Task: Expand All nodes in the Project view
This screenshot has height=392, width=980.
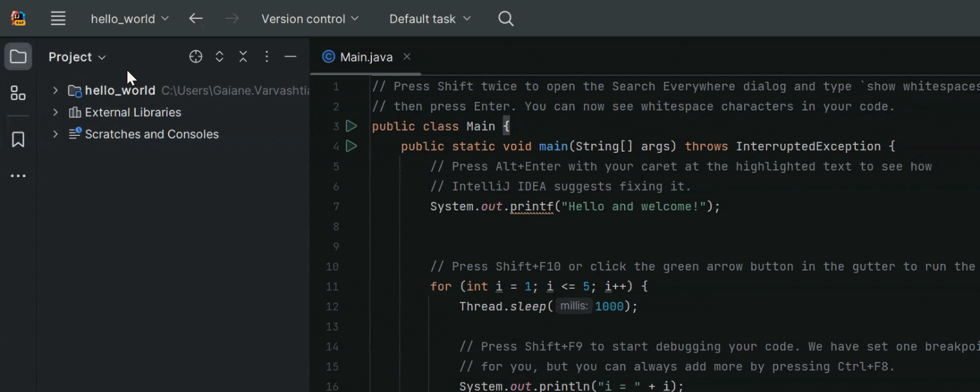Action: coord(220,57)
